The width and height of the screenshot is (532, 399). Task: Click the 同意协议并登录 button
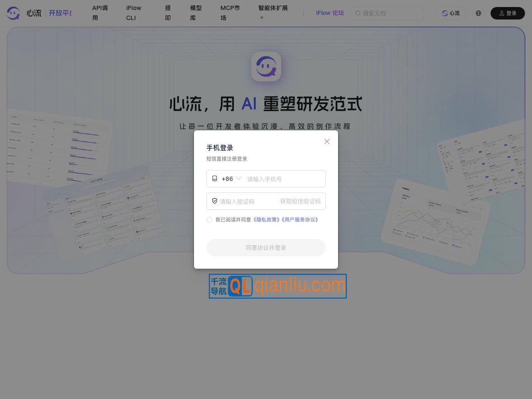tap(266, 247)
